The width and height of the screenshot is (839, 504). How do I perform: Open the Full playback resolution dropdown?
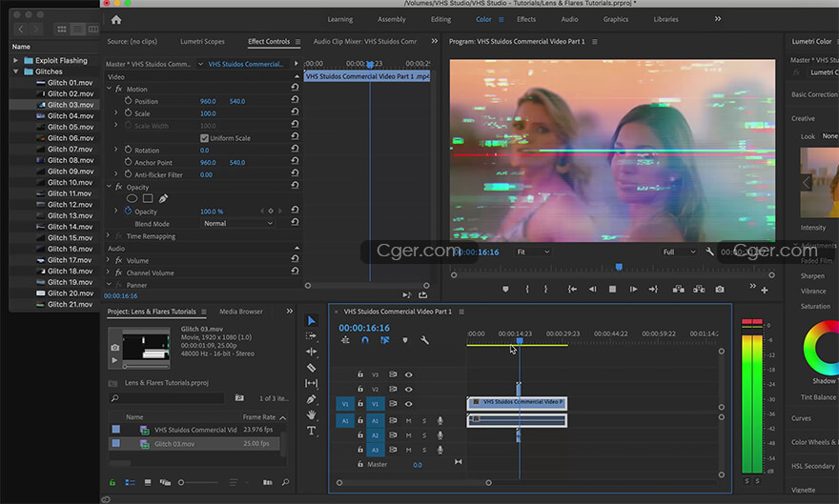tap(679, 252)
